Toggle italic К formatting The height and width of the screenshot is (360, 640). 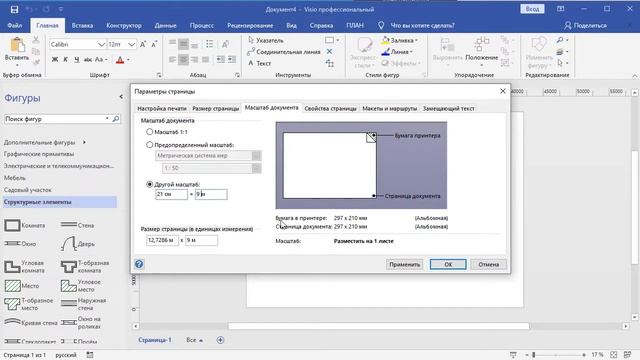click(x=65, y=60)
